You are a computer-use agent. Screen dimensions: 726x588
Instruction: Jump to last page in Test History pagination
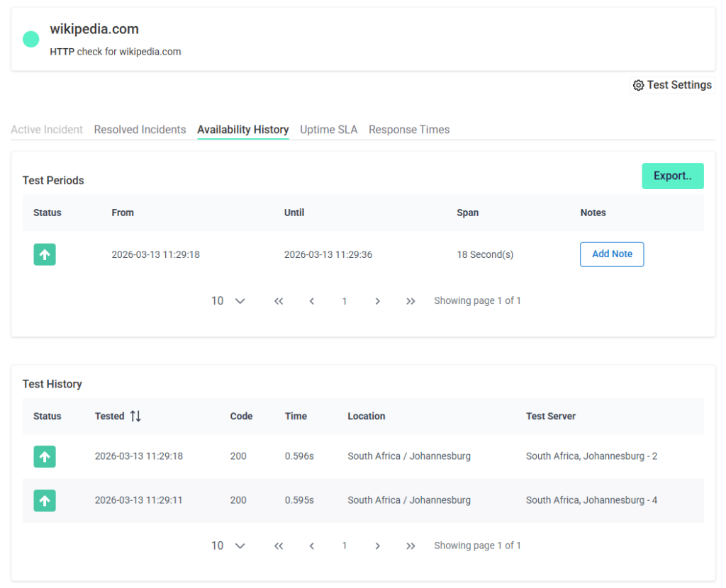tap(411, 545)
